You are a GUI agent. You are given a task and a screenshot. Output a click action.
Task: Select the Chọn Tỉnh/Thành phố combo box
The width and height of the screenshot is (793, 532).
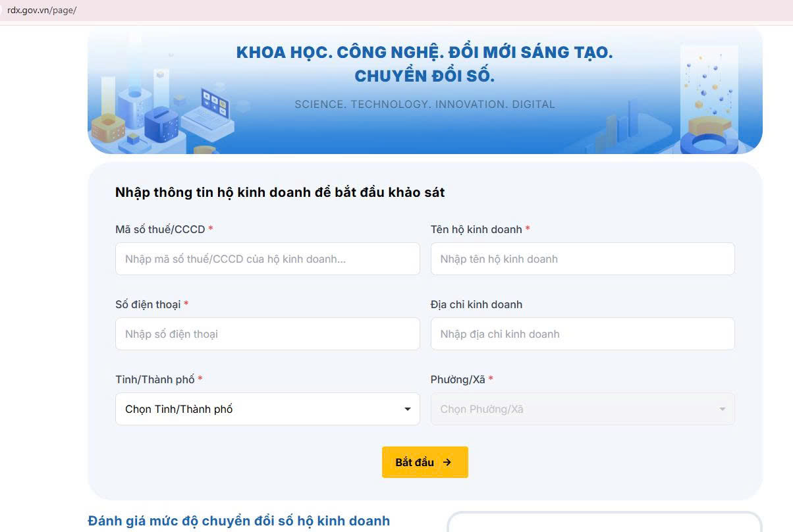click(267, 409)
